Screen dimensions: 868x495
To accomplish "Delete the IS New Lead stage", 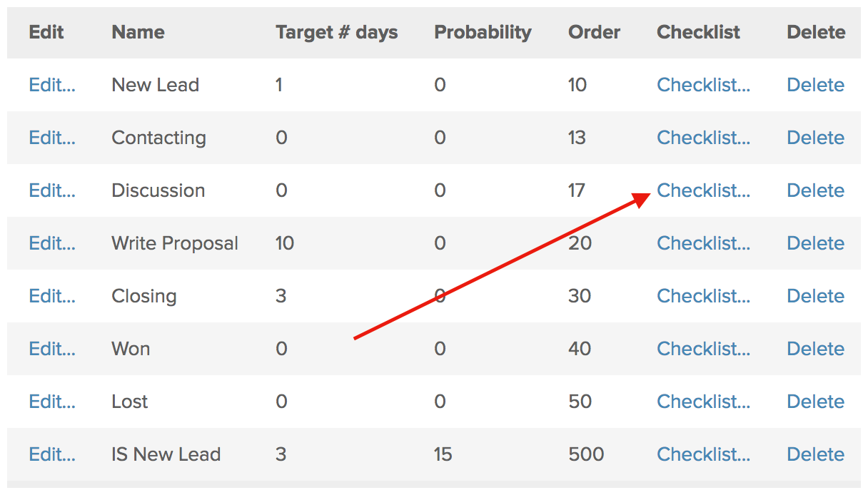I will click(x=815, y=454).
